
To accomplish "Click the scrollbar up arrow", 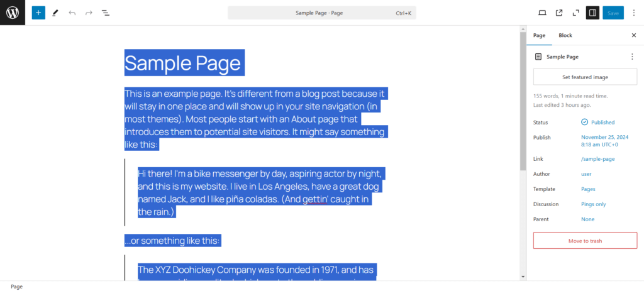I will pyautogui.click(x=523, y=29).
